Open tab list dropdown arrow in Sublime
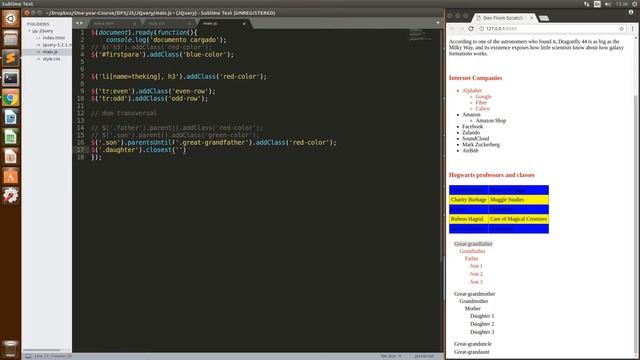640x360 pixels. (x=438, y=23)
